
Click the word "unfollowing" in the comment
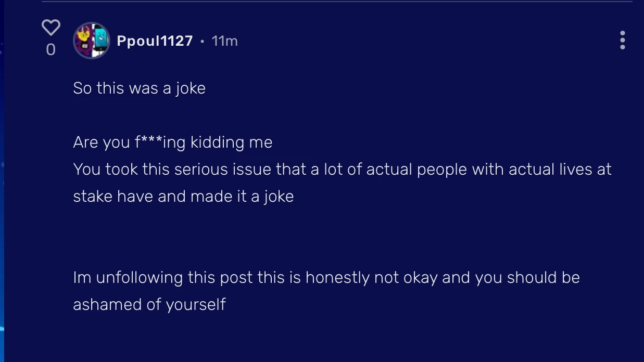(140, 278)
